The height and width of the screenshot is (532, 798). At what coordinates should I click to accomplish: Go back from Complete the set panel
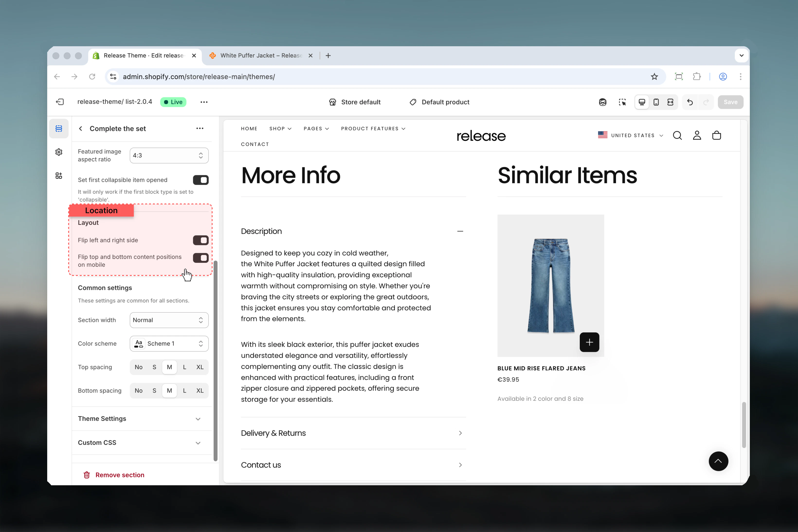click(80, 128)
